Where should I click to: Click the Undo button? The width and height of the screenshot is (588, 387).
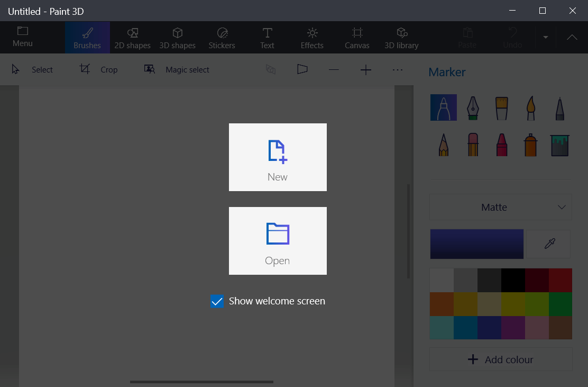[512, 38]
